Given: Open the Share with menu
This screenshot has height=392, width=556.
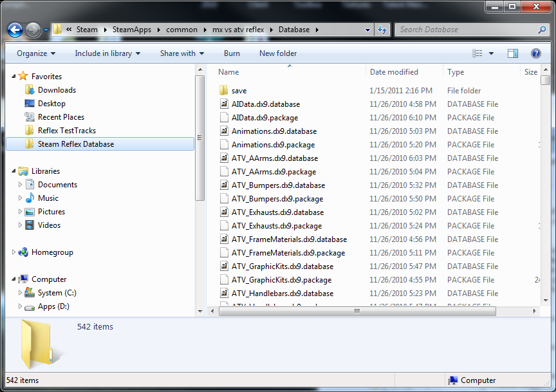Looking at the screenshot, I should pyautogui.click(x=181, y=53).
